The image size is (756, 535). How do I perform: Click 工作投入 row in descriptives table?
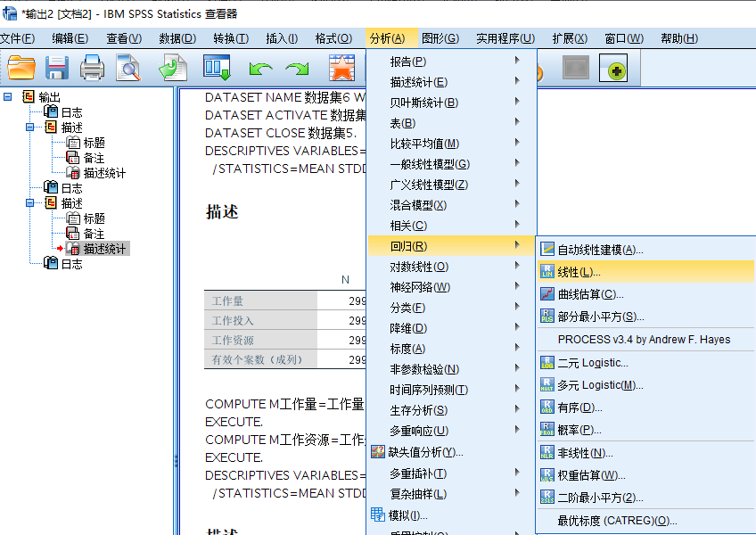pos(284,321)
